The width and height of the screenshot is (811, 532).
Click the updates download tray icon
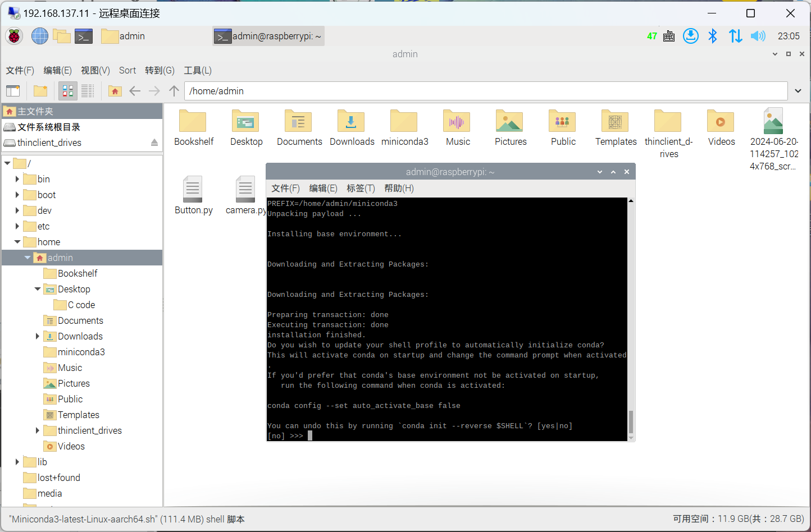[691, 36]
